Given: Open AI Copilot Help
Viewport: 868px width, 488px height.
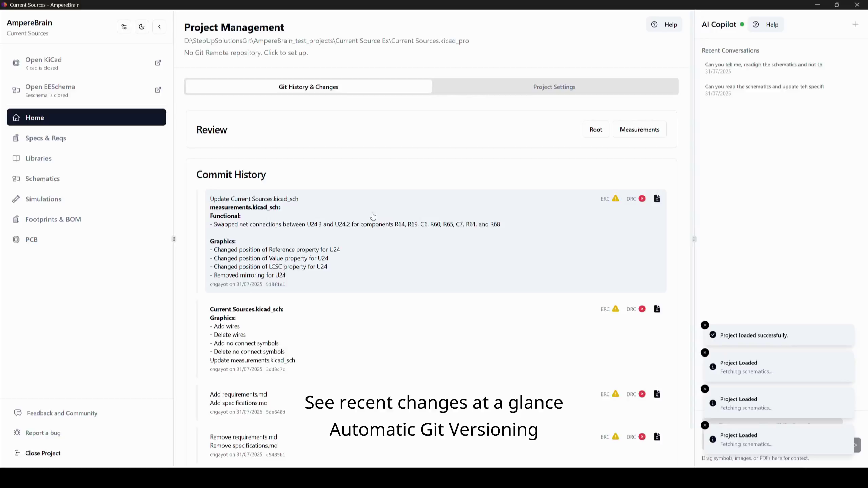Looking at the screenshot, I should pyautogui.click(x=766, y=24).
